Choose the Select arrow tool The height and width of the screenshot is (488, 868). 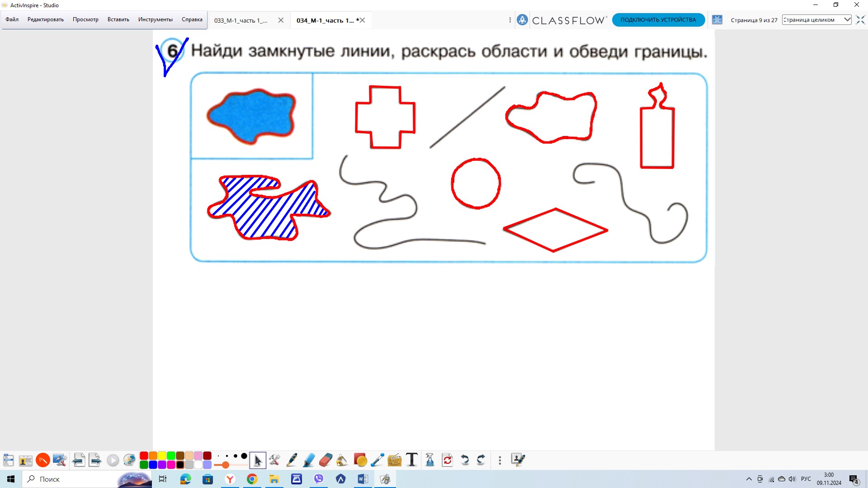pos(258,460)
